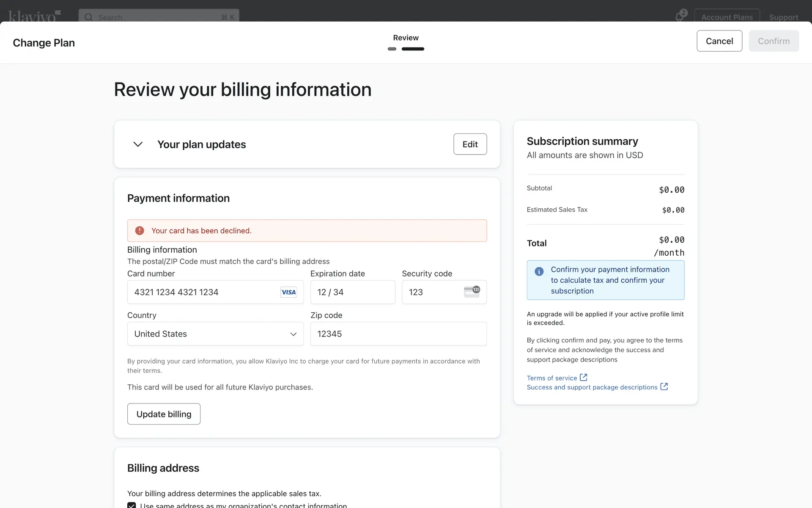Click the Card number input field
The width and height of the screenshot is (812, 508).
pyautogui.click(x=203, y=292)
